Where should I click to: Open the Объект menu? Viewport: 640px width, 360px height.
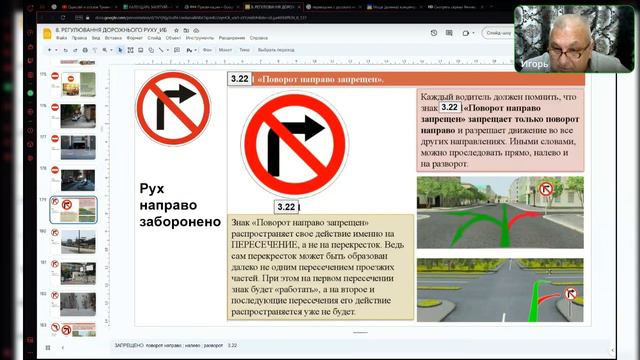pos(173,38)
